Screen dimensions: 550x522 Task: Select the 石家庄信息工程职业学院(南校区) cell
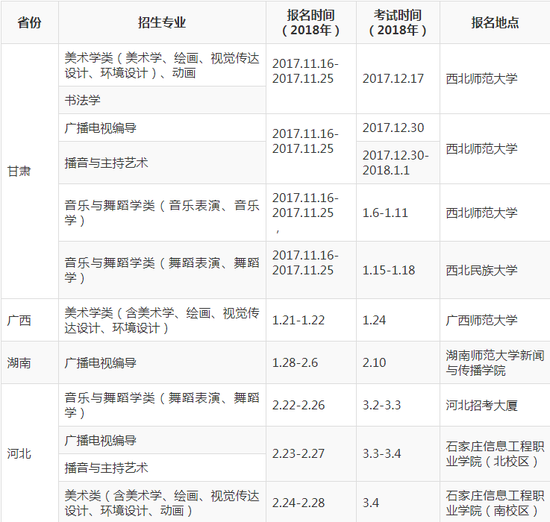[495, 503]
